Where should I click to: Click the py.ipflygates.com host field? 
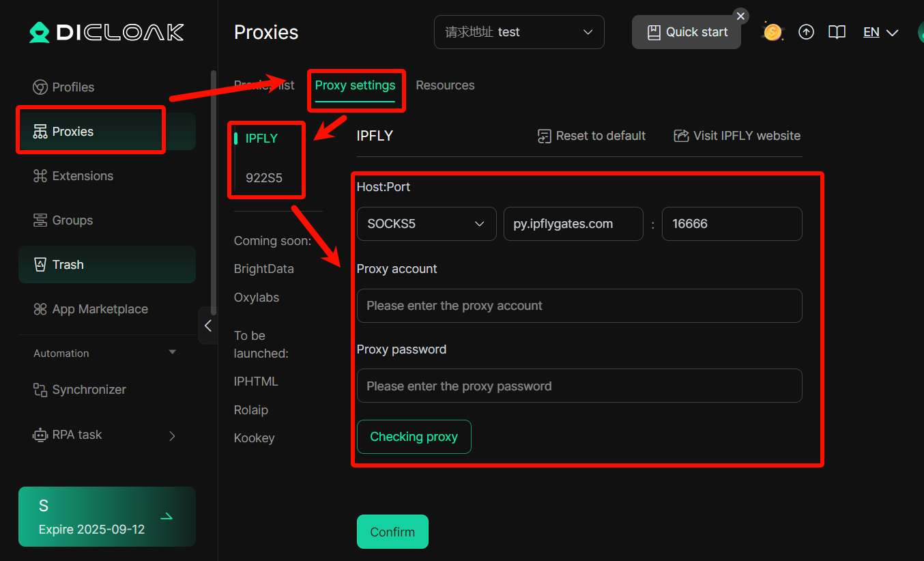click(573, 224)
